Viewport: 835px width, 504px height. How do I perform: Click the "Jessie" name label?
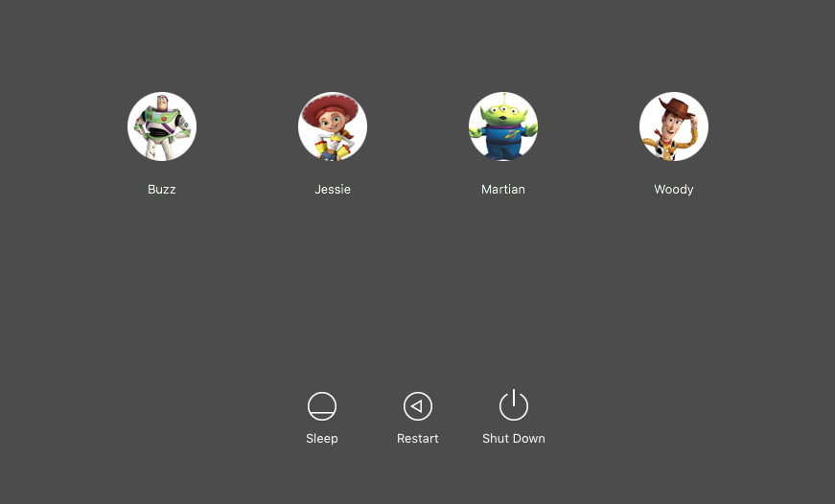pos(333,190)
